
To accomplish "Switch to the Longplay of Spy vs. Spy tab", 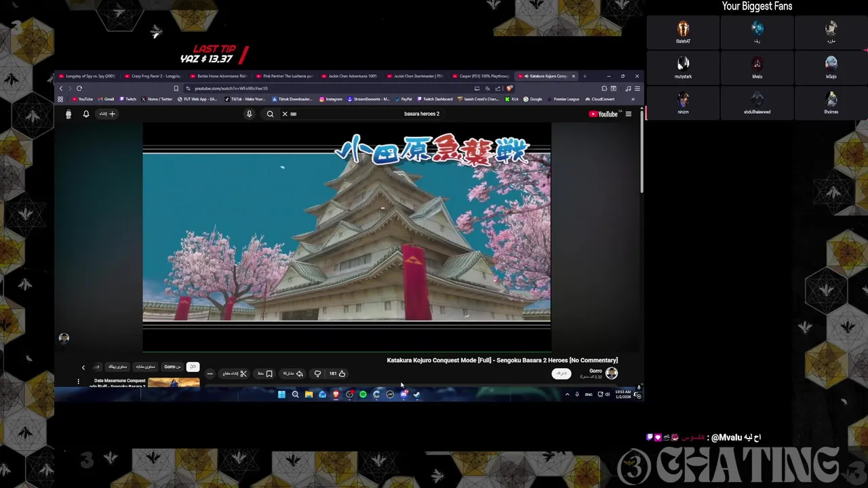I will [x=87, y=76].
